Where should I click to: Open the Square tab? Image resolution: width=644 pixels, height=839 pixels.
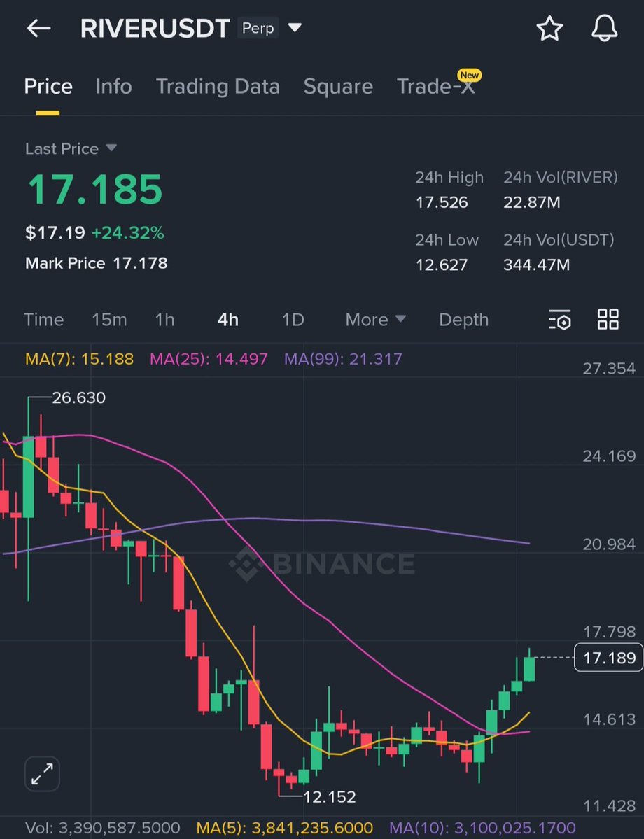coord(338,86)
